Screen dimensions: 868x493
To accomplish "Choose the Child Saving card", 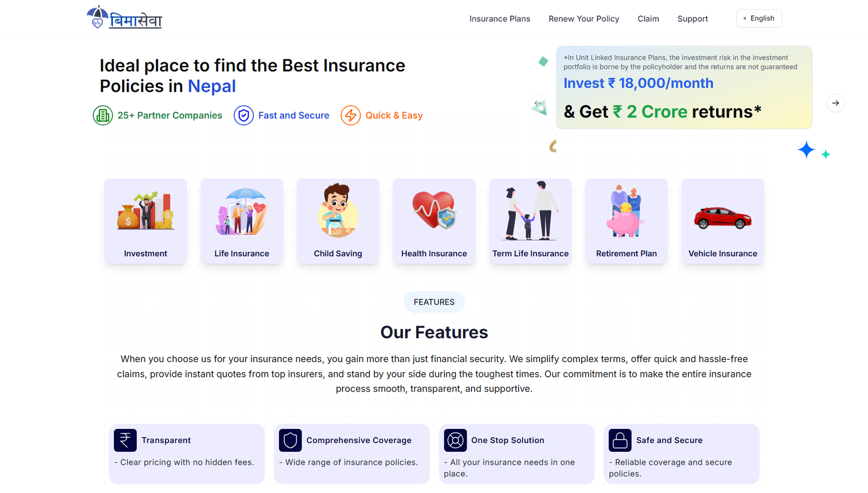I will point(338,221).
